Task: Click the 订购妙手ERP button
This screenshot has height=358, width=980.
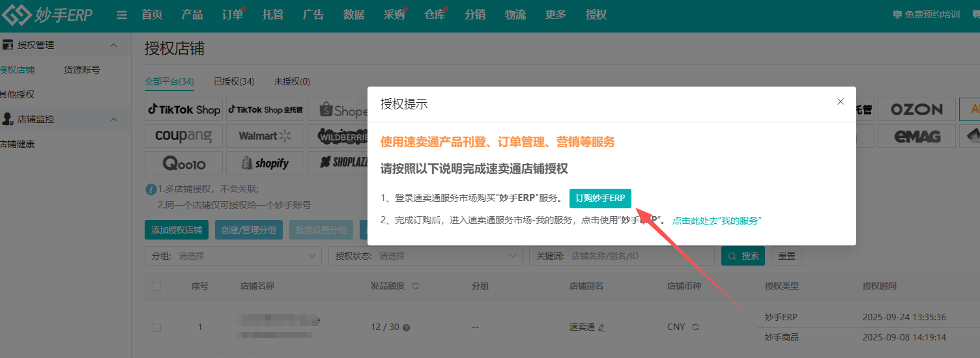Action: 600,199
